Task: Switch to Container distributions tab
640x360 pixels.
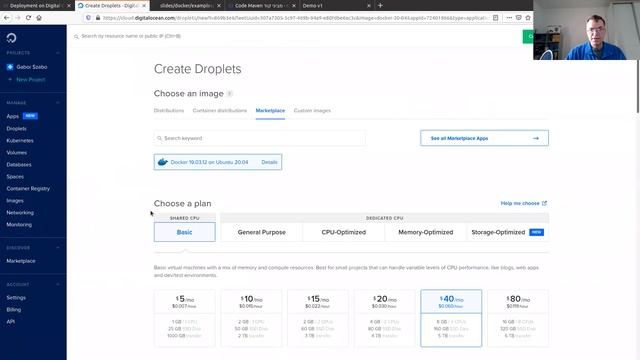Action: click(x=220, y=111)
